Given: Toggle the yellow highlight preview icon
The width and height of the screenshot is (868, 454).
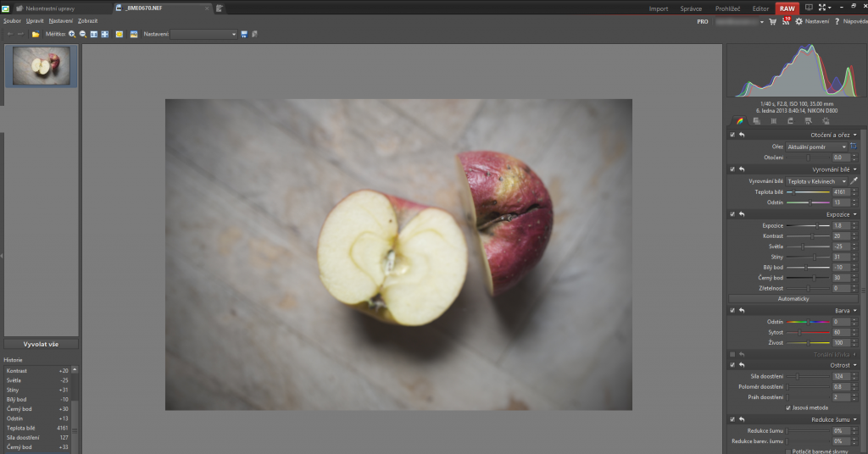Looking at the screenshot, I should click(x=119, y=34).
